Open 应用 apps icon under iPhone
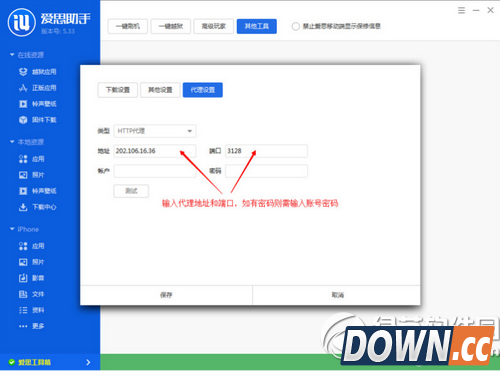This screenshot has height=371, width=500. click(23, 246)
